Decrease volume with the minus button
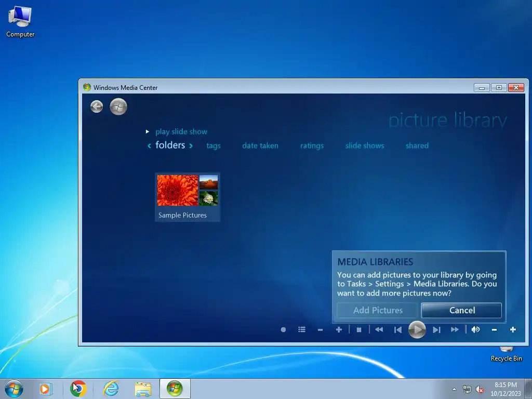The image size is (532, 399). (x=495, y=329)
